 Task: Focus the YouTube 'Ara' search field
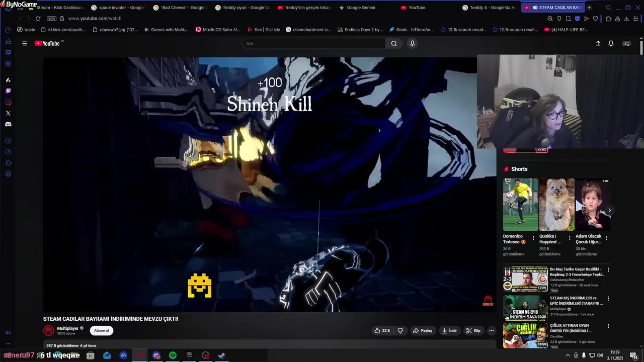tap(314, 43)
